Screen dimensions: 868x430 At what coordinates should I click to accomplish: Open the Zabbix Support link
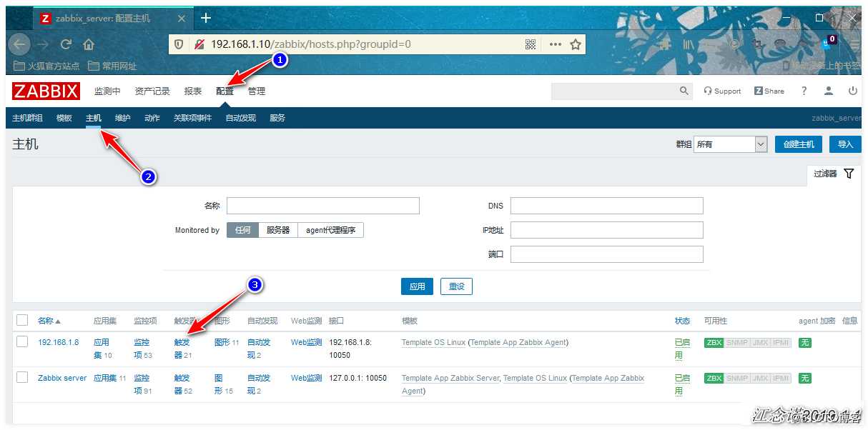point(722,91)
